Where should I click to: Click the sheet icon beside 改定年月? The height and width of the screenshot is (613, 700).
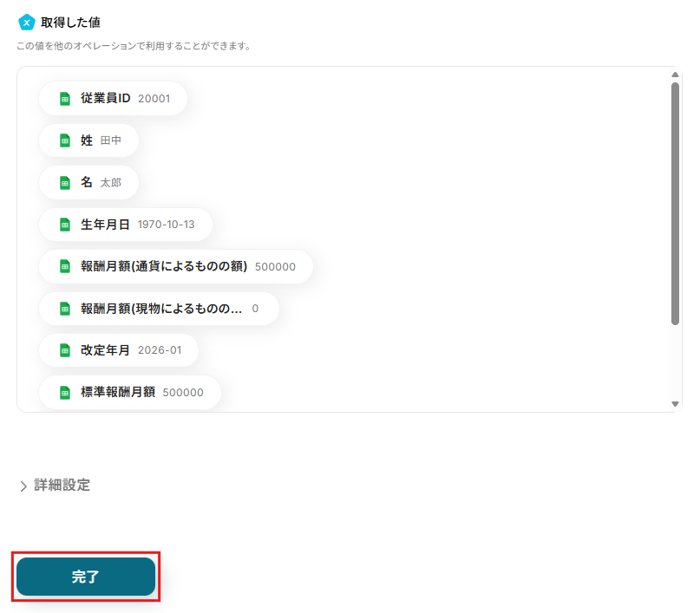(64, 350)
